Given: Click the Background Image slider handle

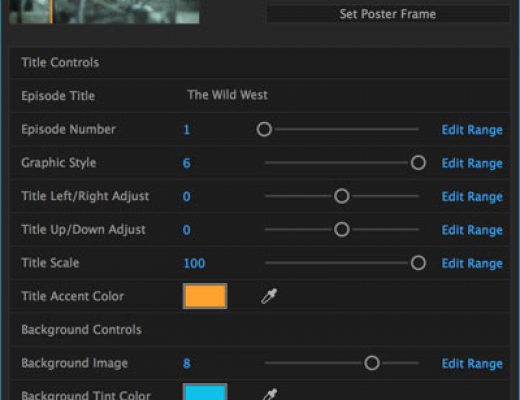Looking at the screenshot, I should pyautogui.click(x=372, y=363).
